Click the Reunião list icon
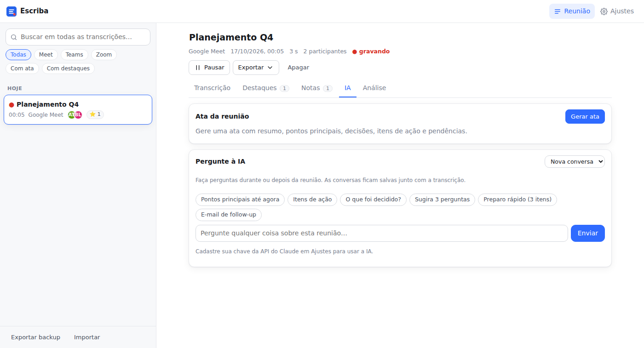 pos(558,11)
